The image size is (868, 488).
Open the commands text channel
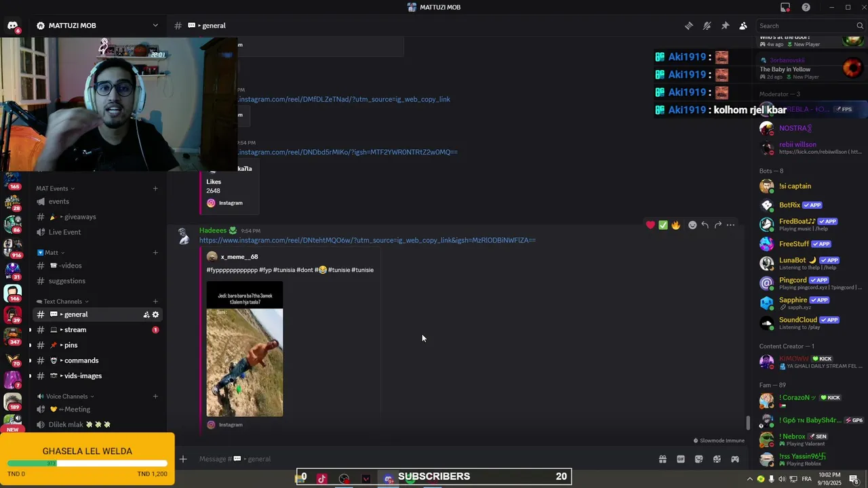(98, 361)
